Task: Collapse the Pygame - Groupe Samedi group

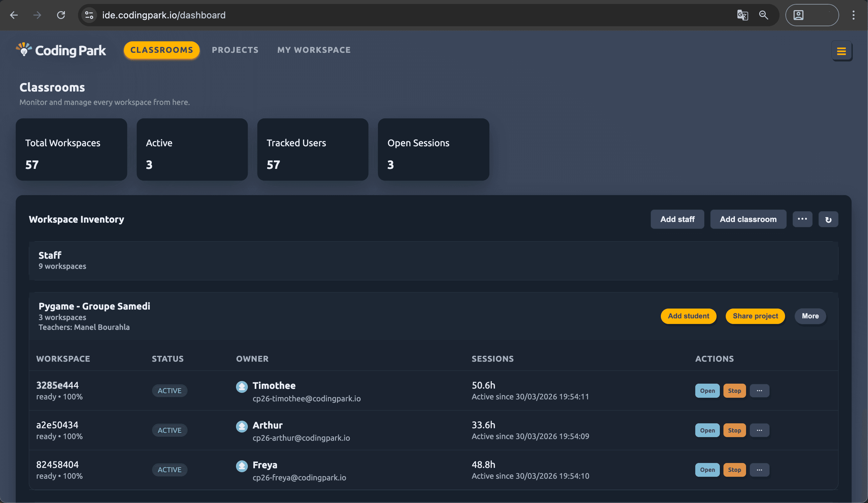Action: (94, 306)
